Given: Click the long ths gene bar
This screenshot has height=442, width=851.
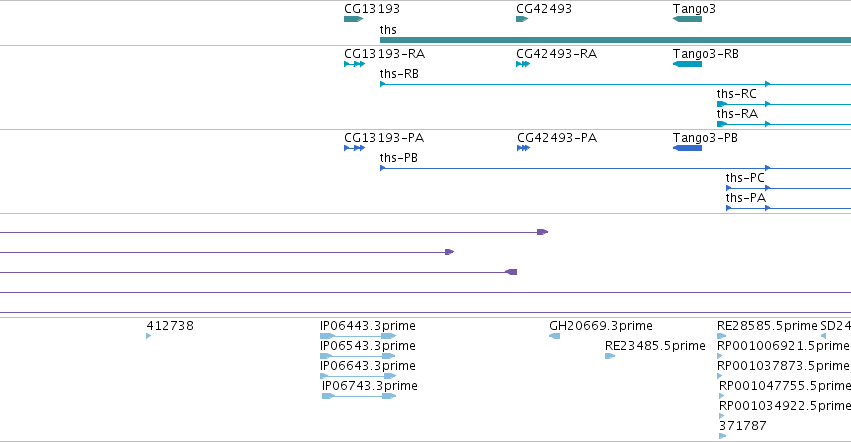Looking at the screenshot, I should tap(615, 40).
